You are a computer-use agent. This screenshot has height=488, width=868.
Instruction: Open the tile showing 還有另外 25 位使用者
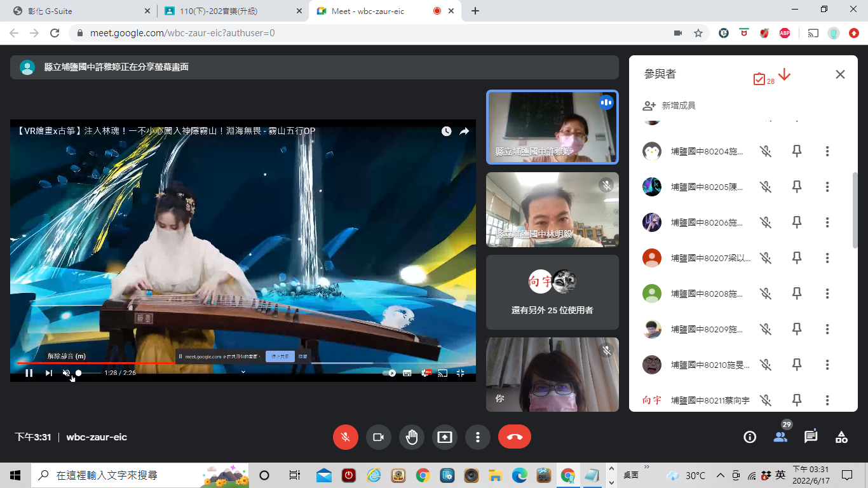(x=552, y=292)
